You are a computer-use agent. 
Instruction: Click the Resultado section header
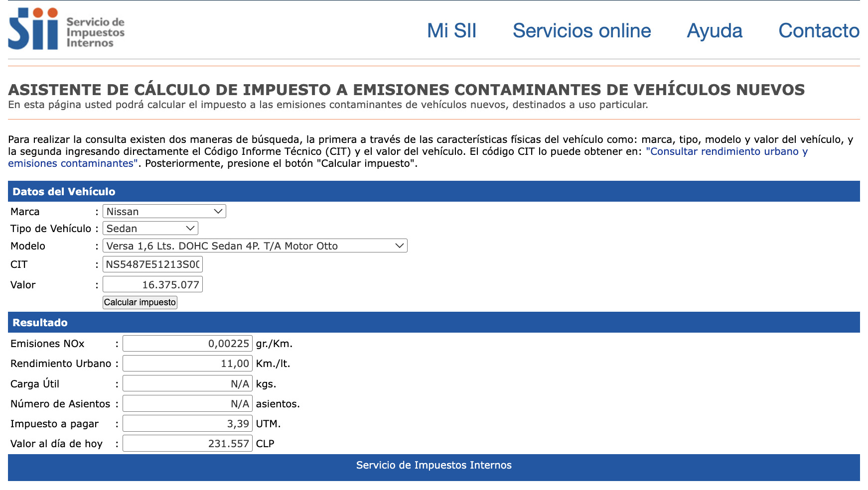[434, 322]
